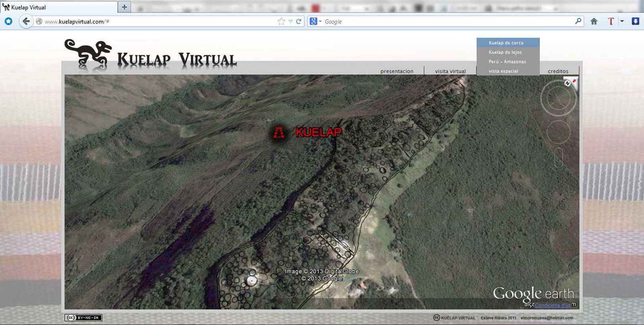This screenshot has height=325, width=644.
Task: Reset north using the N compass marker
Action: (567, 83)
